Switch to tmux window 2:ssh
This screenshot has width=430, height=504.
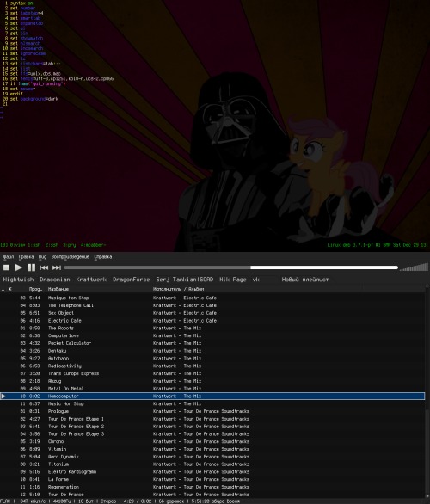point(52,245)
